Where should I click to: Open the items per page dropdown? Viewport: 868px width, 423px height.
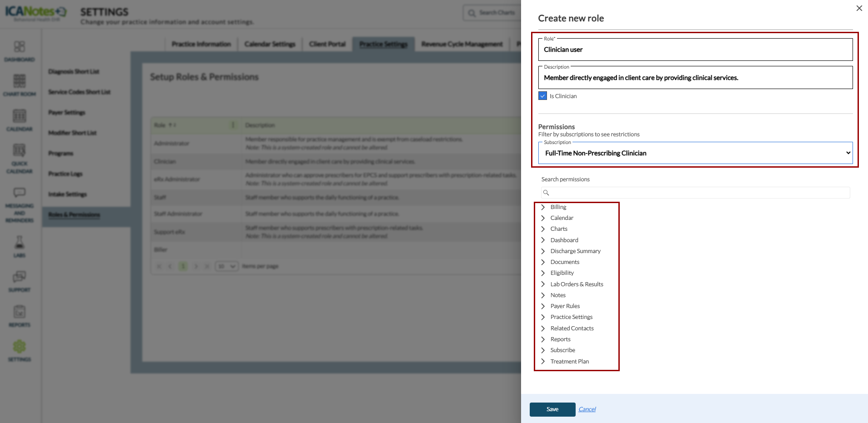pyautogui.click(x=227, y=266)
